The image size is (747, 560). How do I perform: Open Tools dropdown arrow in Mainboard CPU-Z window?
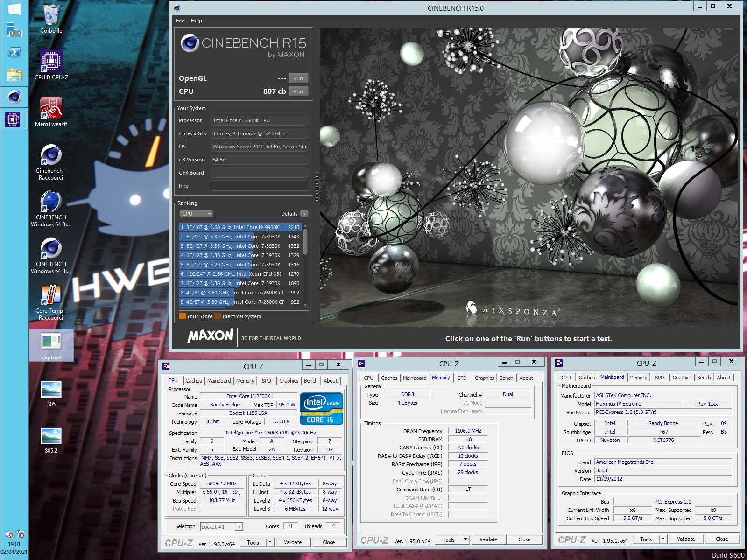point(663,539)
